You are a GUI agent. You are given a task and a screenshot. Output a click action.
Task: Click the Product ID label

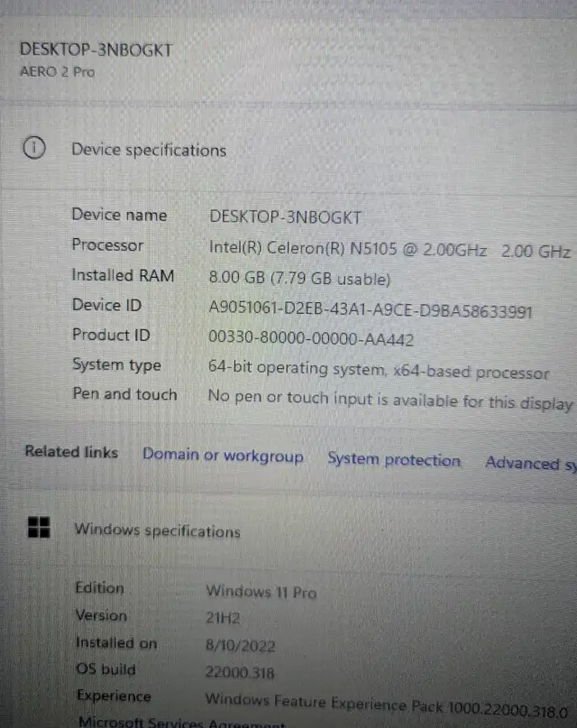(111, 335)
